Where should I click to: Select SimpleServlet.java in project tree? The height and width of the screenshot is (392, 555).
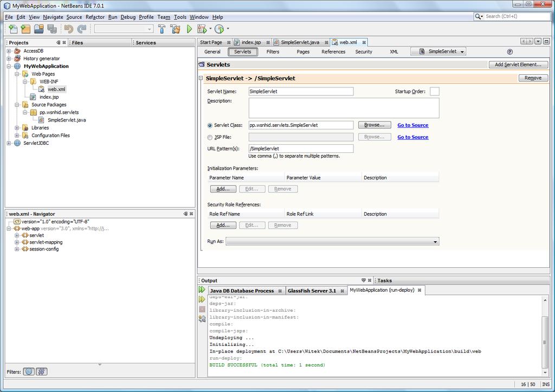click(67, 120)
